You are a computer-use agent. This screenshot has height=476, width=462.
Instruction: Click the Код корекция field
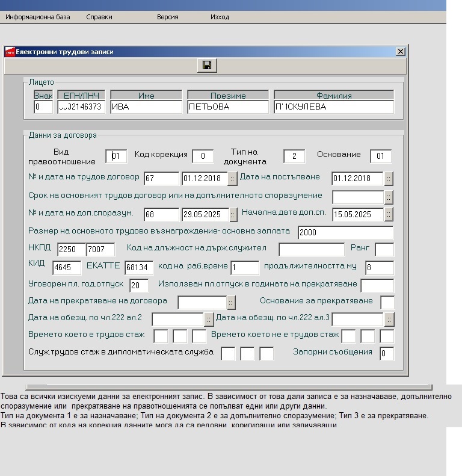click(x=203, y=156)
